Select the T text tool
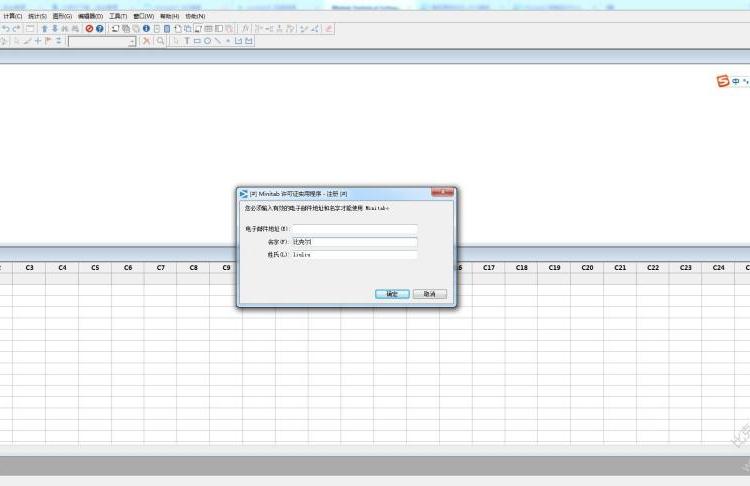 click(x=187, y=41)
